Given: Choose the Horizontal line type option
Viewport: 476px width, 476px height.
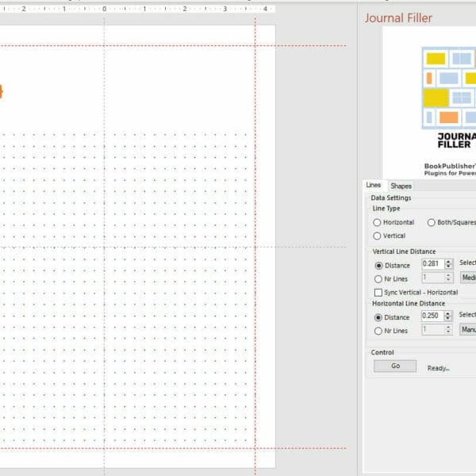Looking at the screenshot, I should (378, 223).
